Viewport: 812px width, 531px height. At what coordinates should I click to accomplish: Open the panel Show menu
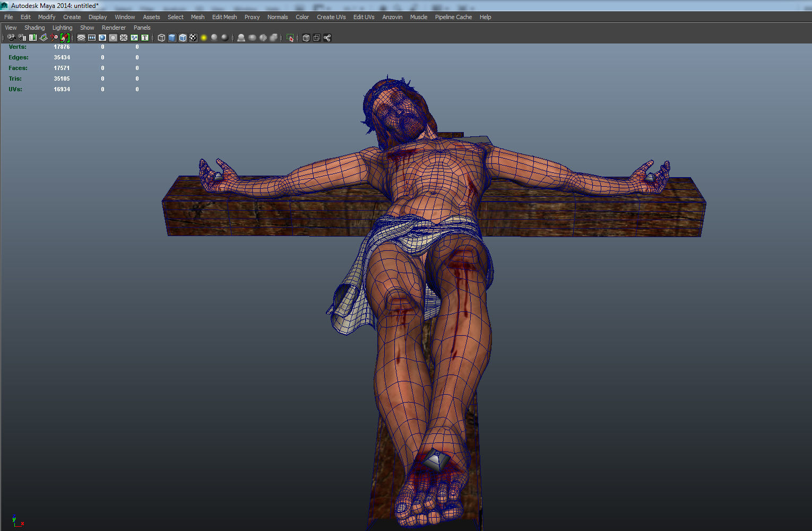(x=87, y=28)
